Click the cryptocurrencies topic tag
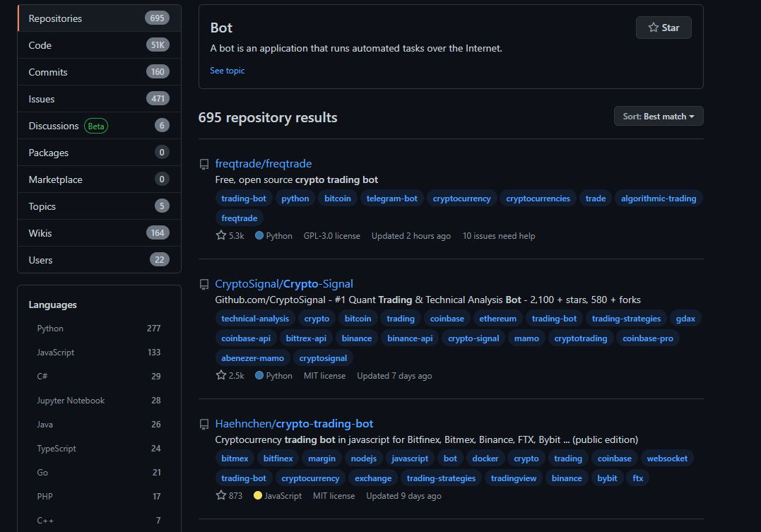 click(538, 199)
